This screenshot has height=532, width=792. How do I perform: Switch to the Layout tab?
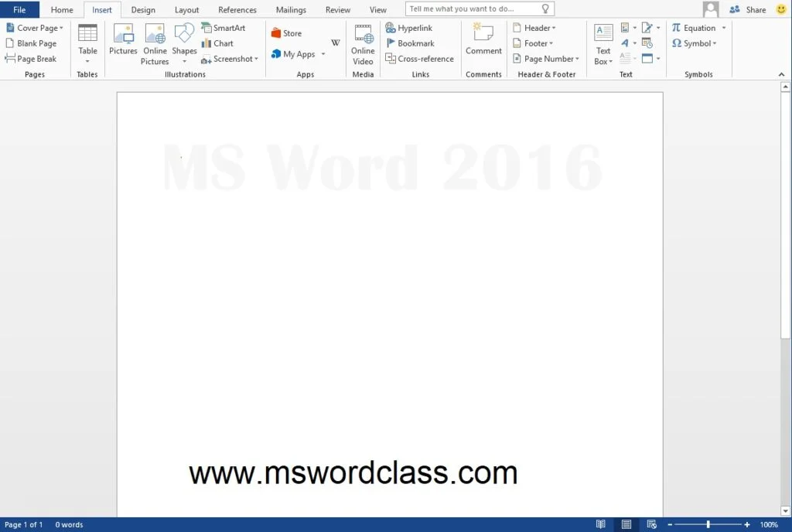(x=186, y=9)
